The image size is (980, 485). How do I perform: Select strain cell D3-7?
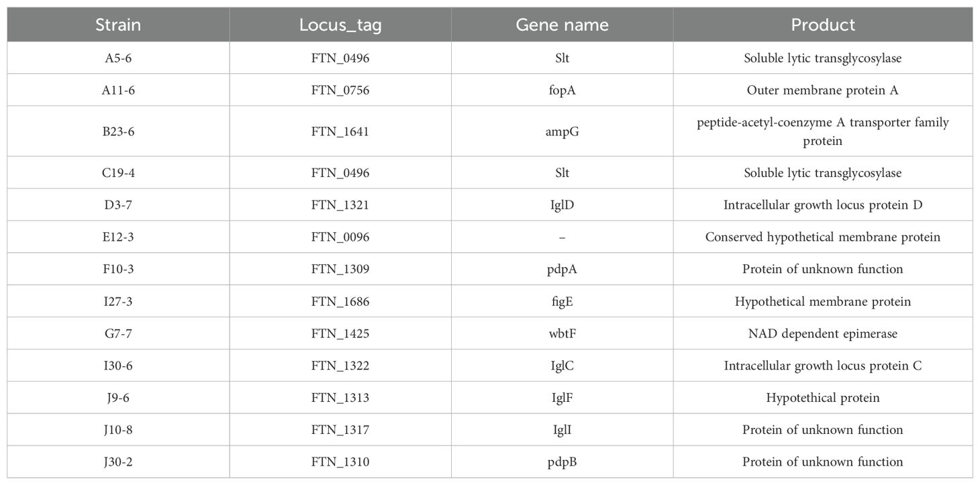pos(118,205)
